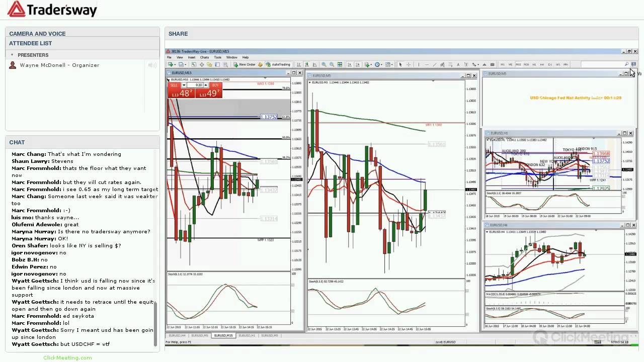Open the File menu

coord(170,57)
